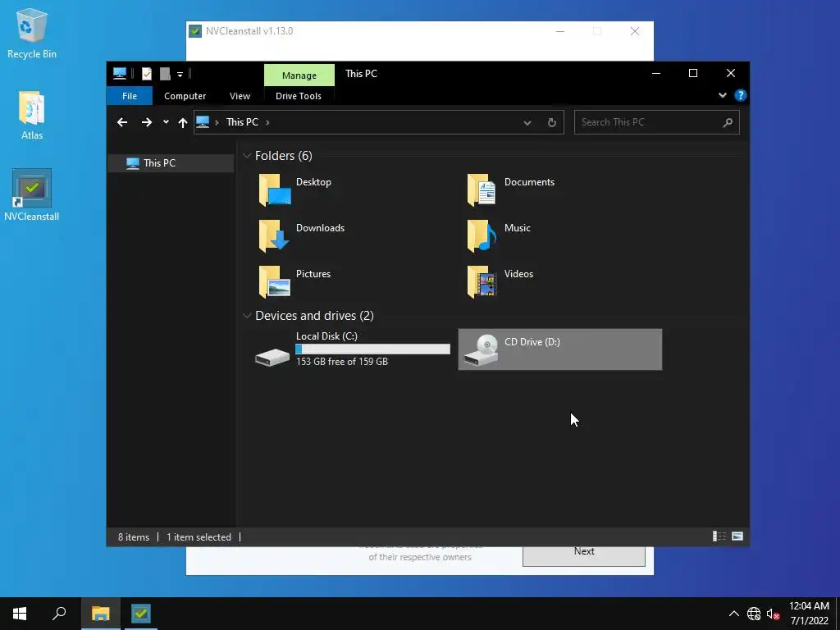The height and width of the screenshot is (630, 840).
Task: Select This PC in navigation pane
Action: coord(171,163)
